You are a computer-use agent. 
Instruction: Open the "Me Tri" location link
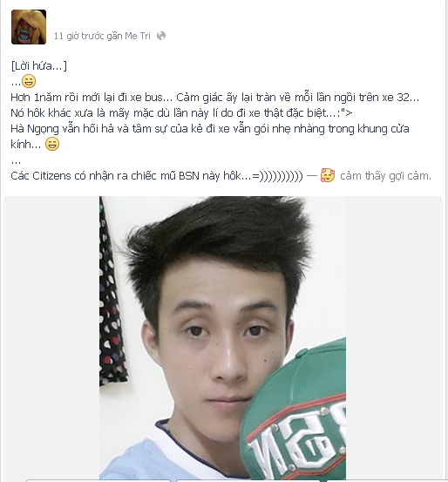tap(138, 36)
